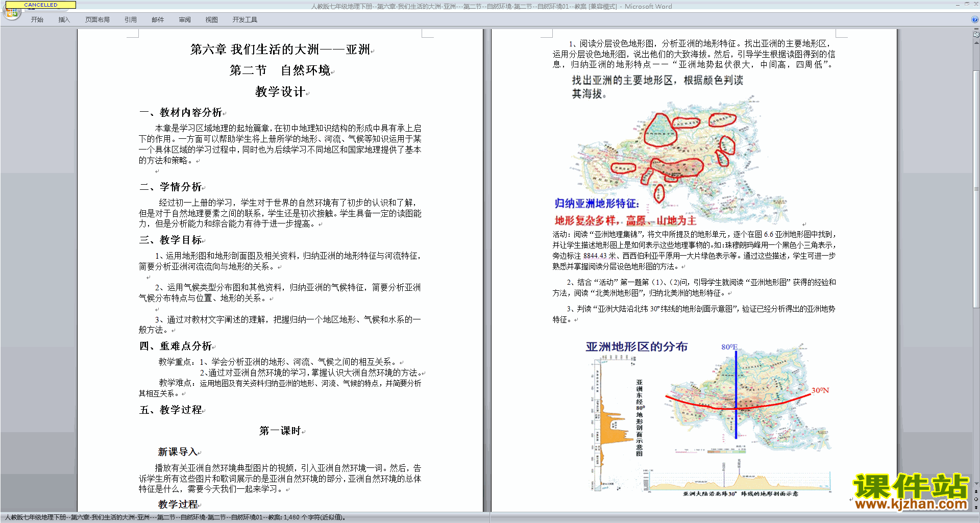Screen dimensions: 980x523
Task: Click the subheading 新课导入
Action: (178, 452)
